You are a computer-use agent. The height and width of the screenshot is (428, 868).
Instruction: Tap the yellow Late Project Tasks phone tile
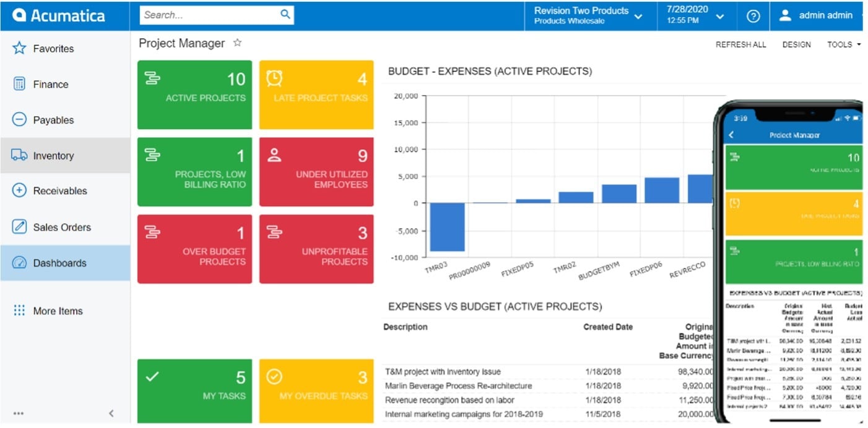794,213
